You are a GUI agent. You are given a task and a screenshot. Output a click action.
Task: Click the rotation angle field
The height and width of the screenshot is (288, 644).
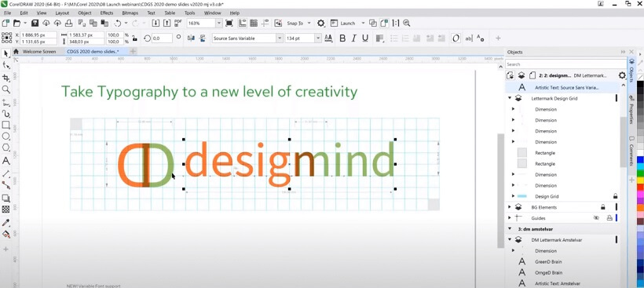pos(163,38)
